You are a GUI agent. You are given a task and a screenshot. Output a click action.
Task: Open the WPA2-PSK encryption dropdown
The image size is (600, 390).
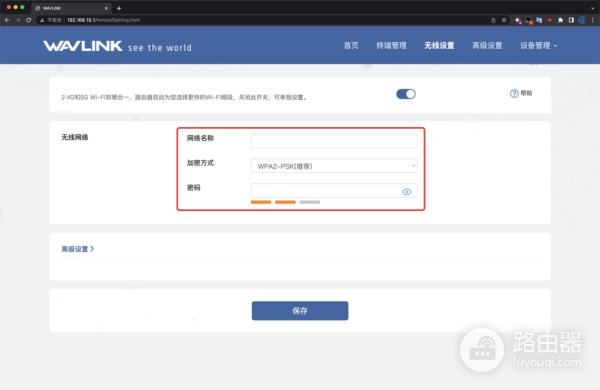click(334, 166)
